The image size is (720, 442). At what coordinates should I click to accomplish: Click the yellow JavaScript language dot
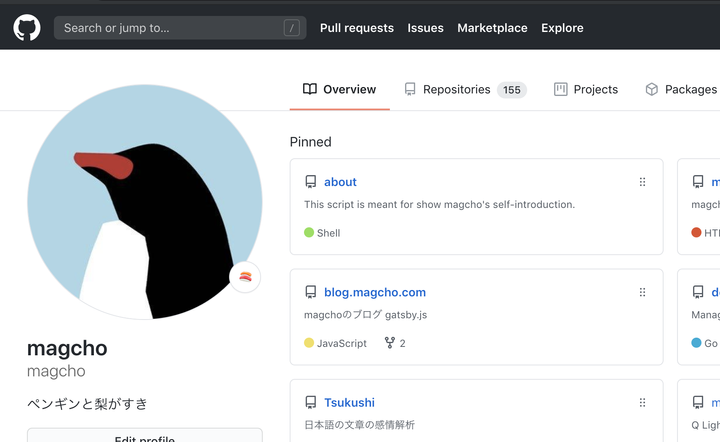coord(309,343)
